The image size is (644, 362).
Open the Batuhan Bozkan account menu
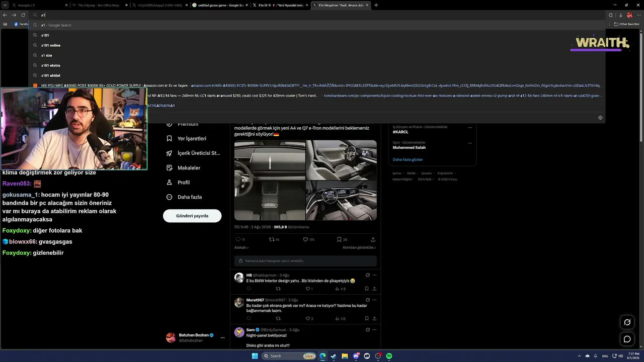[195, 337]
